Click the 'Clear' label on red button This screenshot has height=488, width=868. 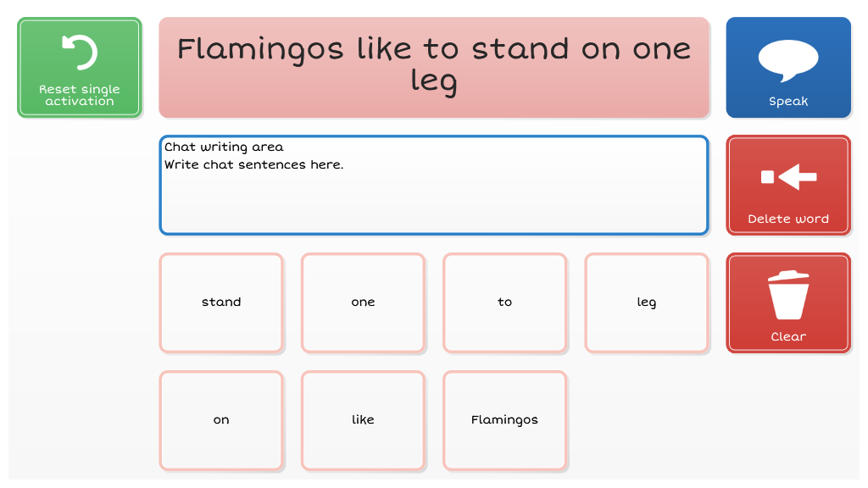[x=788, y=336]
